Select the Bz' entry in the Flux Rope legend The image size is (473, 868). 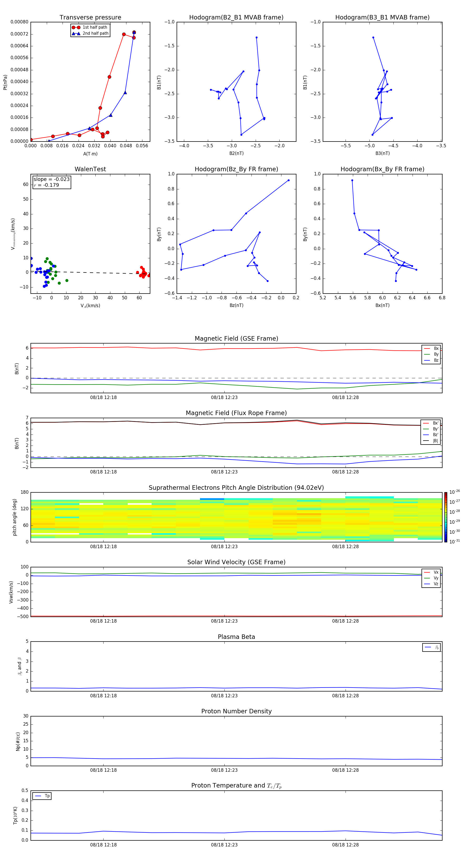pos(431,435)
